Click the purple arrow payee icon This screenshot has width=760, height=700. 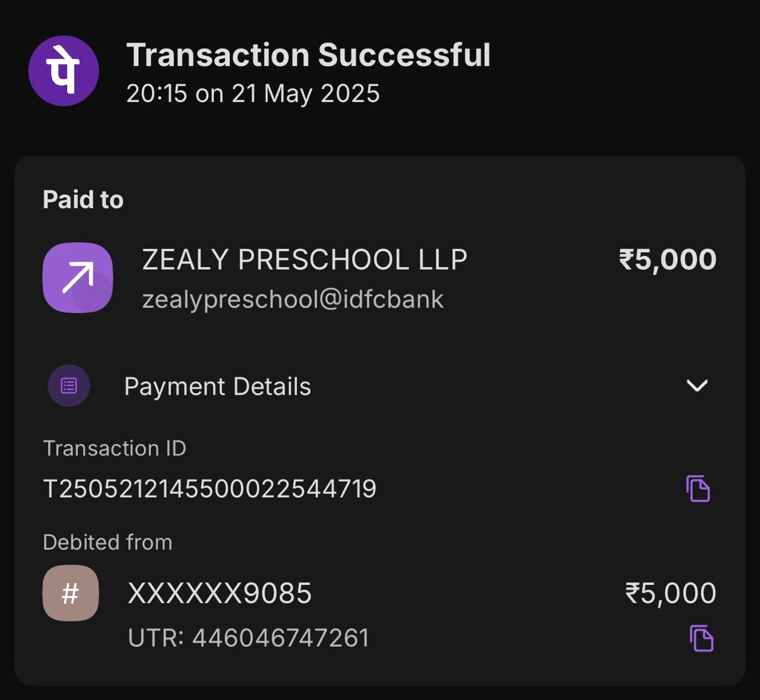78,277
